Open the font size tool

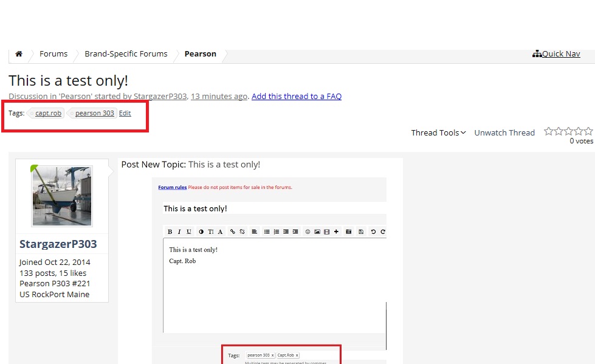click(211, 232)
